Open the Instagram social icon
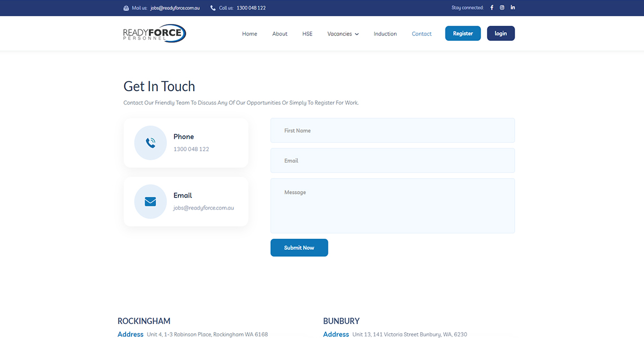The width and height of the screenshot is (644, 338). [502, 8]
